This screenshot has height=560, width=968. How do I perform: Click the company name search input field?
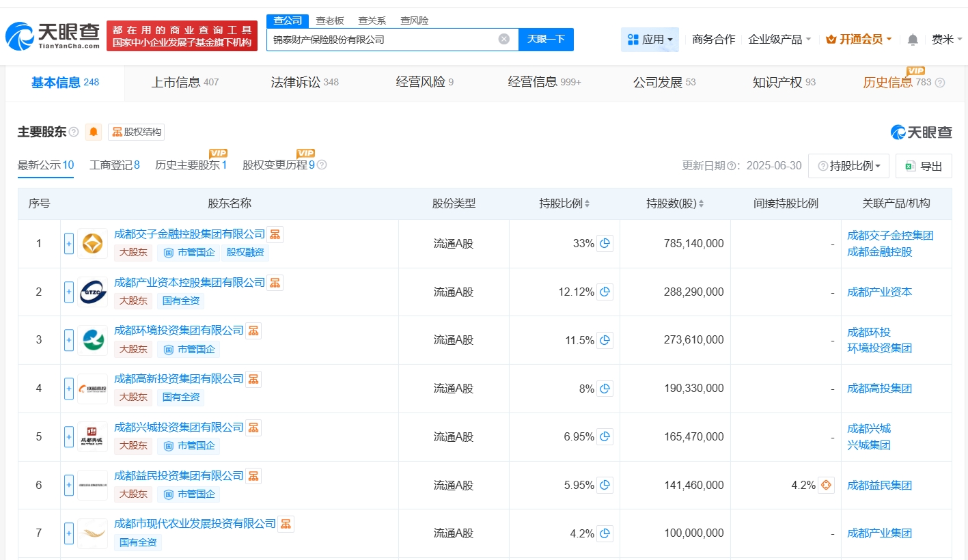pyautogui.click(x=383, y=40)
